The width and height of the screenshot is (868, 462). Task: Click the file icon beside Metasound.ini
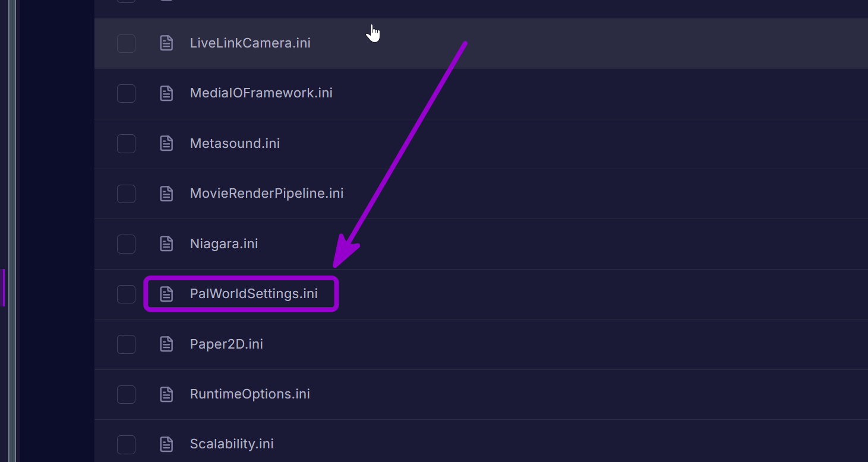[166, 143]
